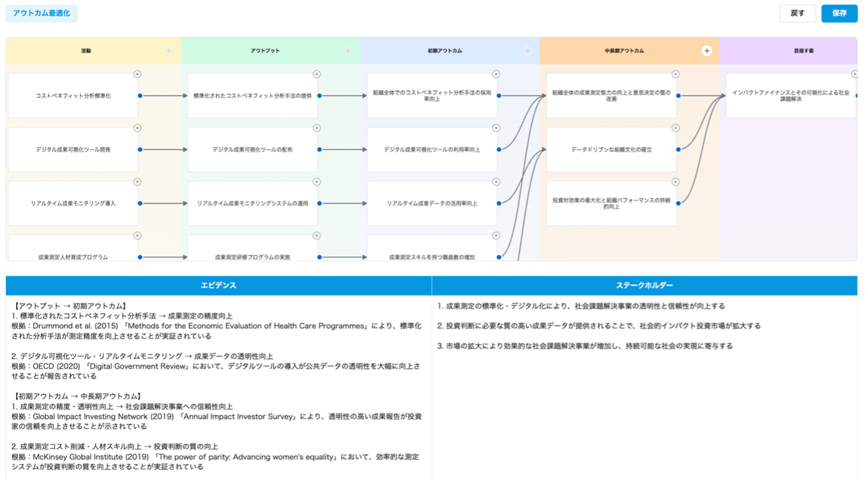Select the コストベネフィット分析標準化 card
868x482 pixels.
click(73, 96)
